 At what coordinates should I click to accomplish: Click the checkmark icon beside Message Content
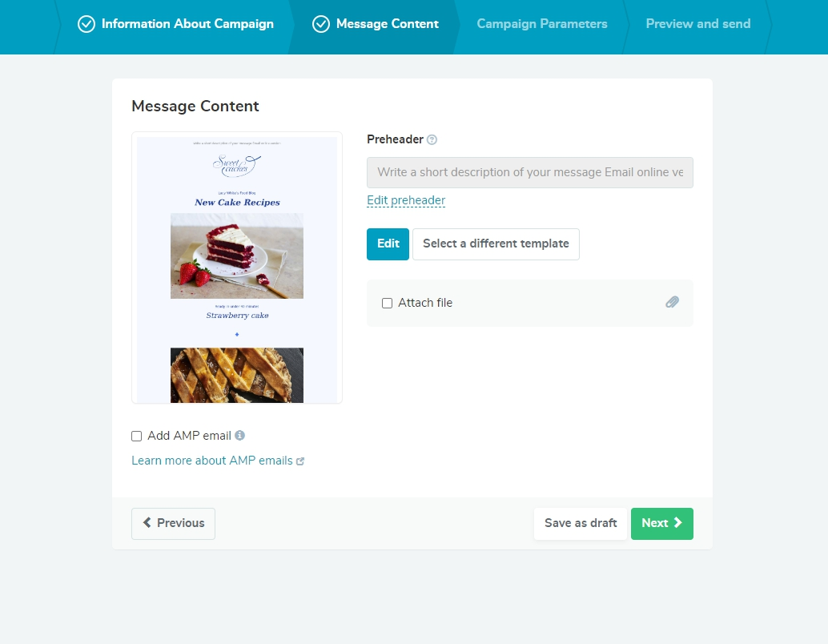pyautogui.click(x=321, y=24)
